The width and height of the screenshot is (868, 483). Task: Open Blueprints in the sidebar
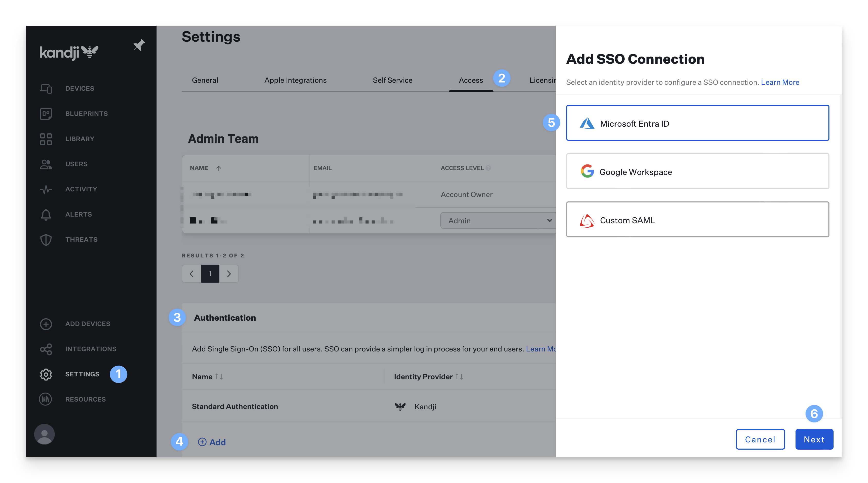click(87, 114)
